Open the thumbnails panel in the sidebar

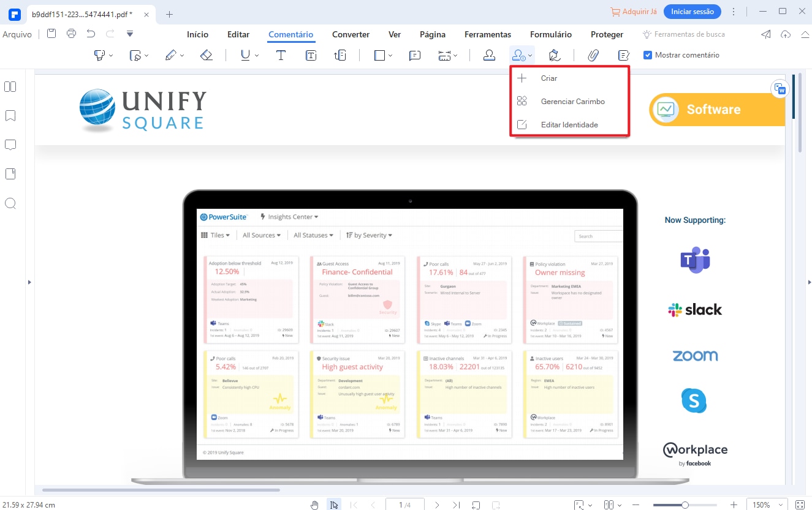10,86
